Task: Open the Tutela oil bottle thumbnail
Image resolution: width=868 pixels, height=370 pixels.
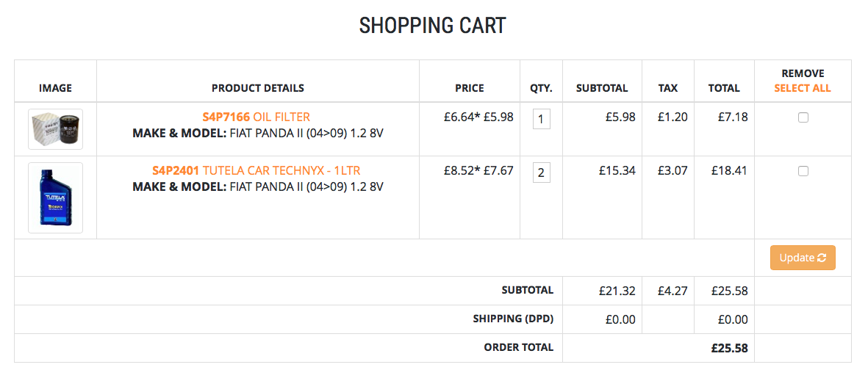Action: coord(55,198)
